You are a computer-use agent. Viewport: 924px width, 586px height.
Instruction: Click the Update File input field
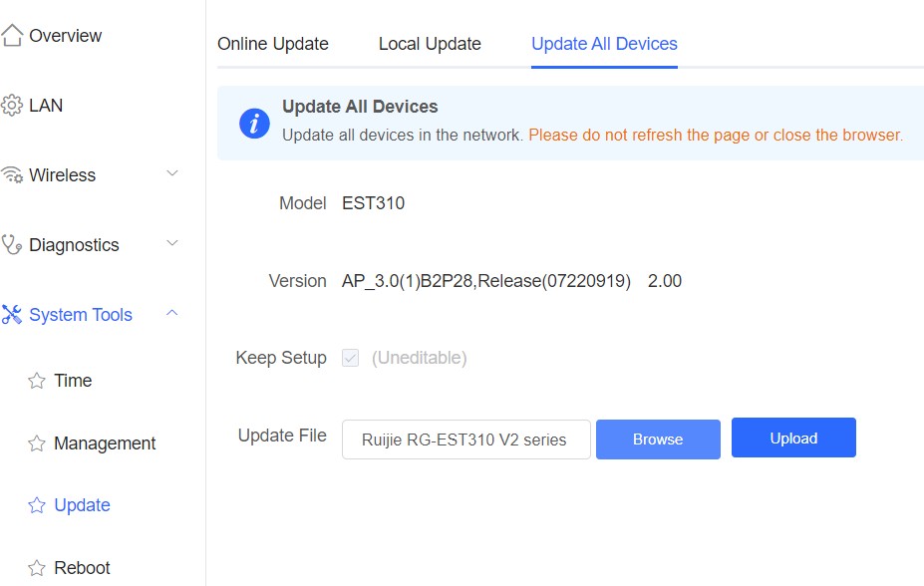[466, 439]
